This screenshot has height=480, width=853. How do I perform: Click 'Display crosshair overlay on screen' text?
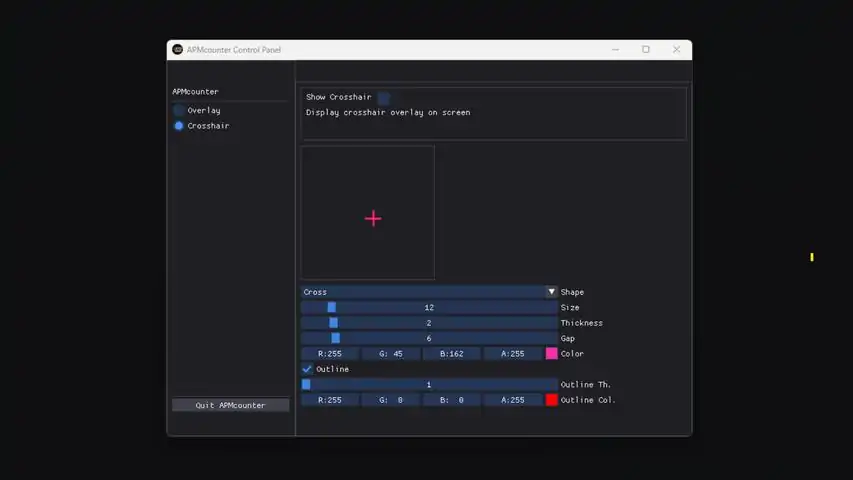coord(388,112)
